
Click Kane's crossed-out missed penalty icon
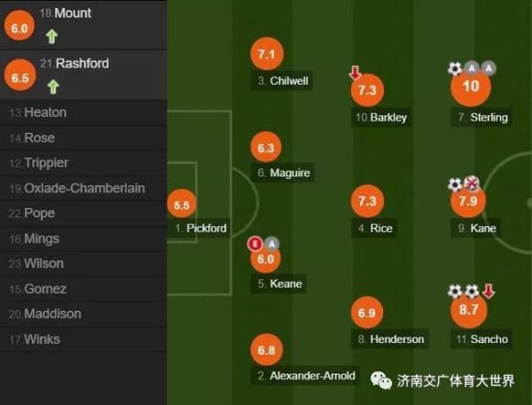tap(472, 184)
